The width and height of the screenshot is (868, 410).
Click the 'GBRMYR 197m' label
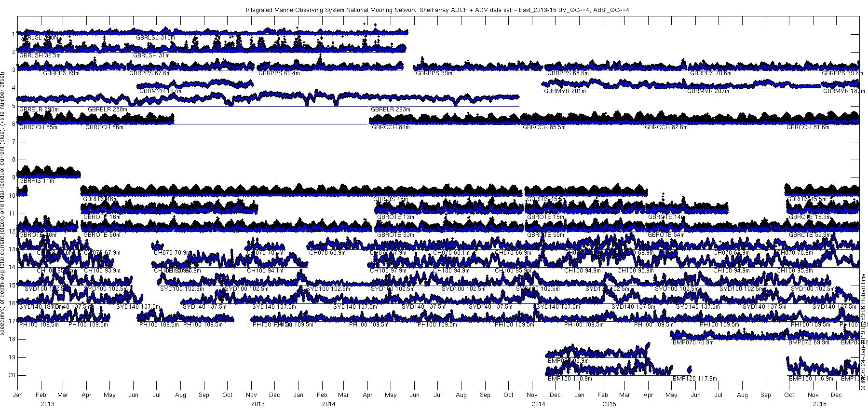tap(160, 91)
